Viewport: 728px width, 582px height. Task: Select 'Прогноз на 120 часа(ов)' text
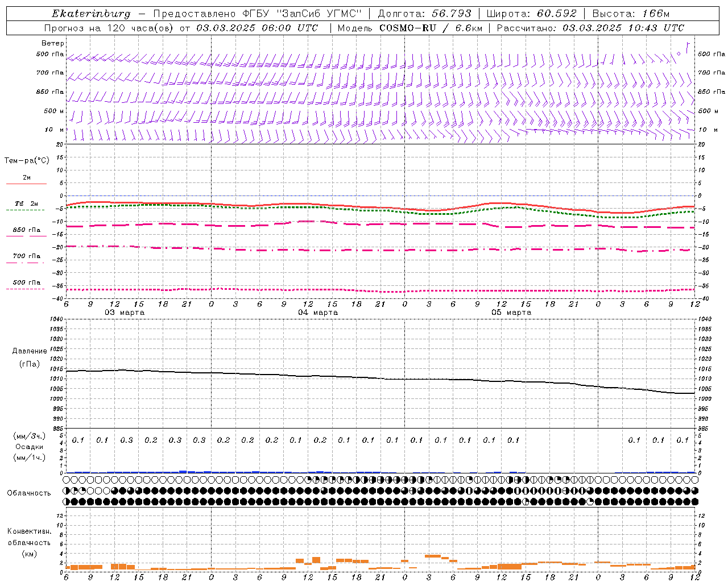tap(110, 28)
